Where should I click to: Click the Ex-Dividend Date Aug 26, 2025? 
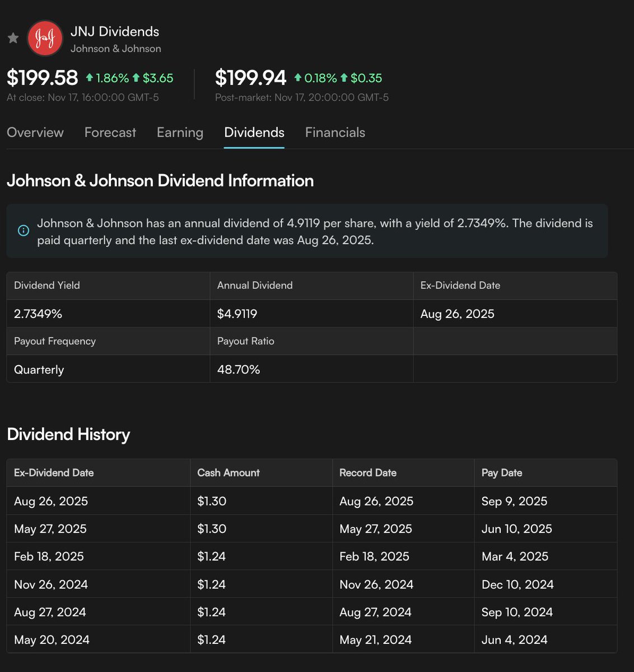point(457,314)
